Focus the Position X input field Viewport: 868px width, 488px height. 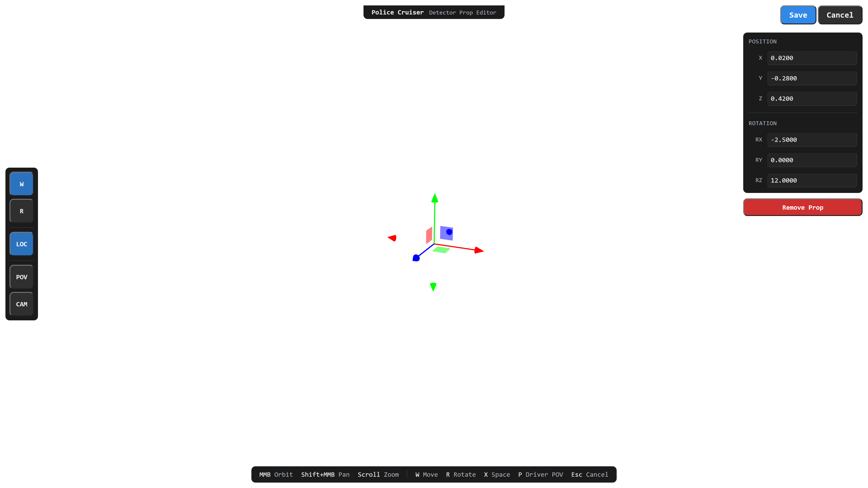point(812,58)
